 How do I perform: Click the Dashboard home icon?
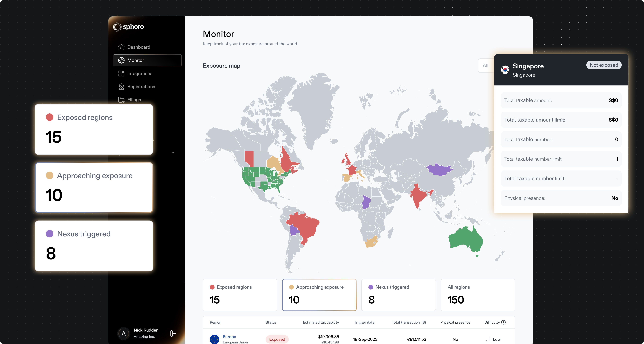pos(121,47)
